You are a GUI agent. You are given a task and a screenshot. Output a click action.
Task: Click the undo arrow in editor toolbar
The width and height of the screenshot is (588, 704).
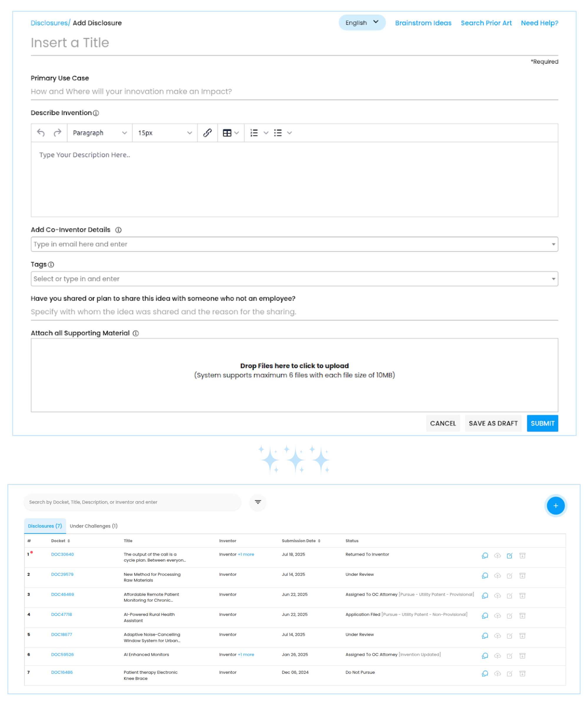pyautogui.click(x=41, y=133)
